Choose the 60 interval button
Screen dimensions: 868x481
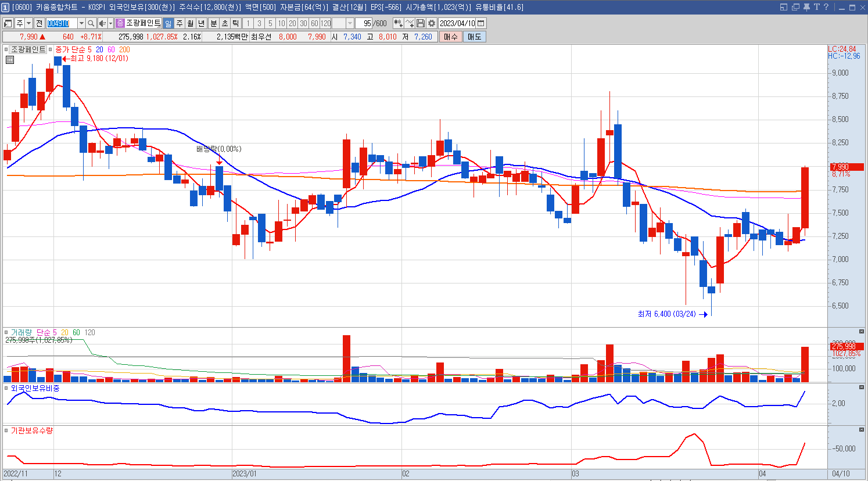pyautogui.click(x=314, y=23)
